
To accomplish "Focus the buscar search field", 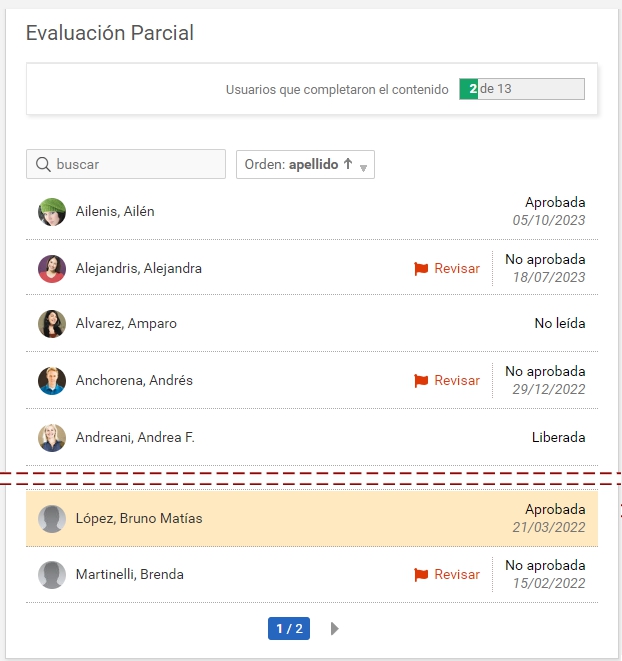I will 138,164.
